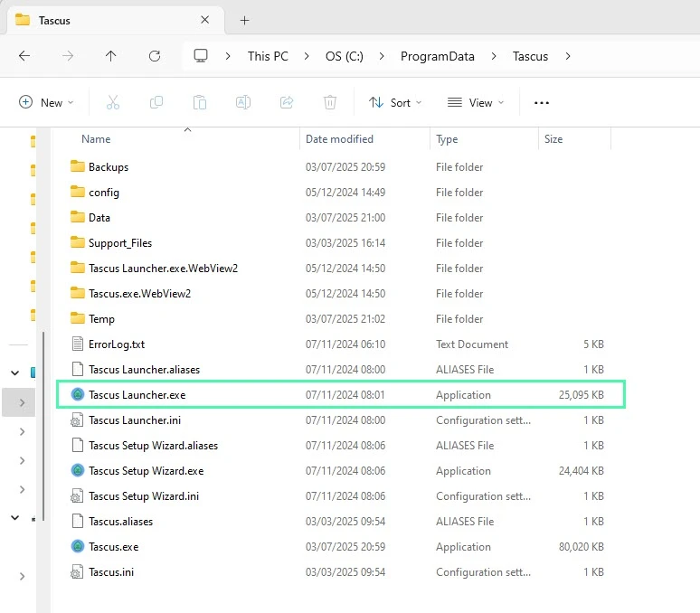This screenshot has width=700, height=613.
Task: Close the Tascus tab
Action: 205,20
